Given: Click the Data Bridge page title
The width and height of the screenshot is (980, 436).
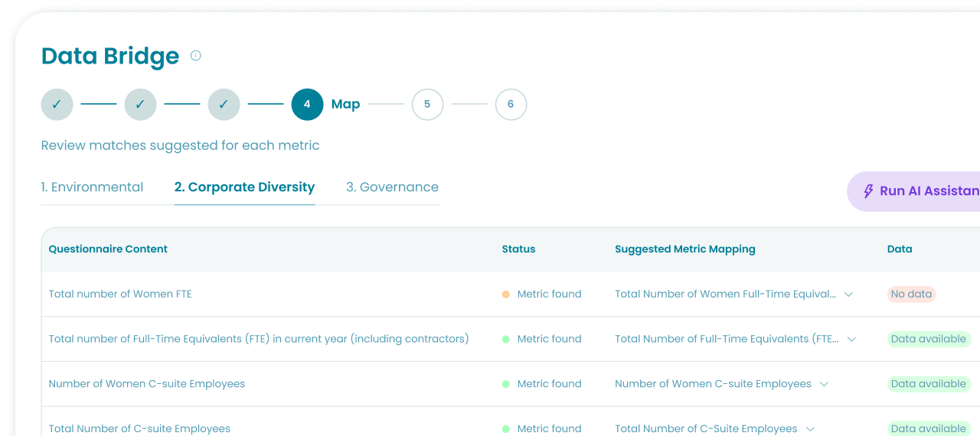Looking at the screenshot, I should tap(110, 56).
